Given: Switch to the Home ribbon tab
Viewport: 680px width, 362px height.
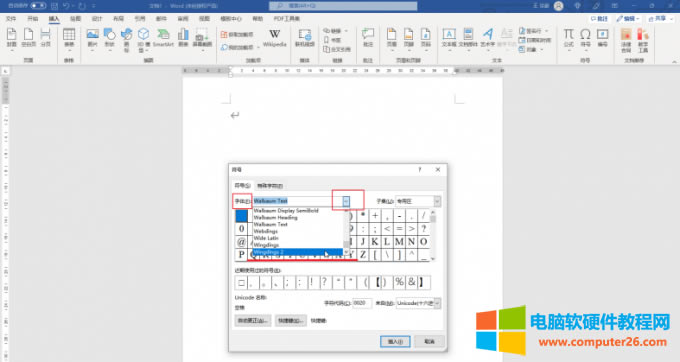Looking at the screenshot, I should pyautogui.click(x=33, y=19).
